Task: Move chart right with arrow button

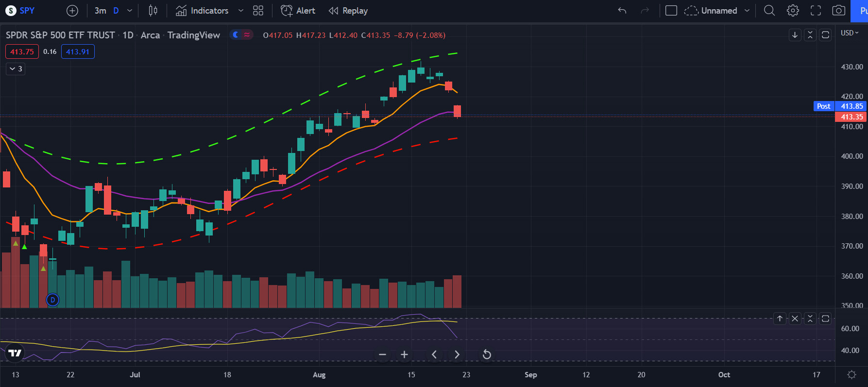Action: tap(457, 354)
